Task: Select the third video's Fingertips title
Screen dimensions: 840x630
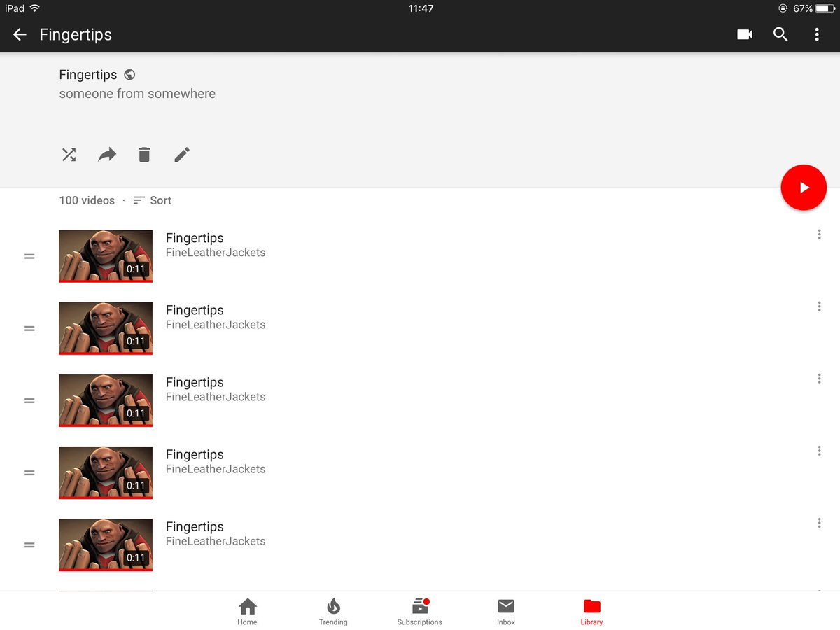Action: pyautogui.click(x=195, y=383)
